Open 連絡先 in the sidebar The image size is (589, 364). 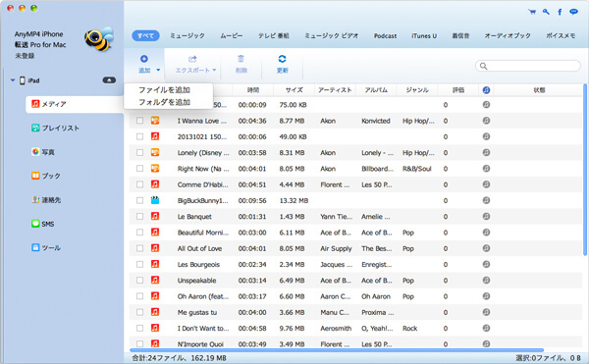(46, 199)
